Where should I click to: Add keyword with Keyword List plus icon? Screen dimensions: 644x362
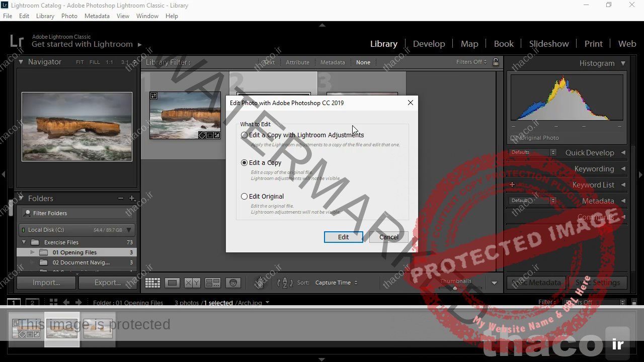pos(512,185)
